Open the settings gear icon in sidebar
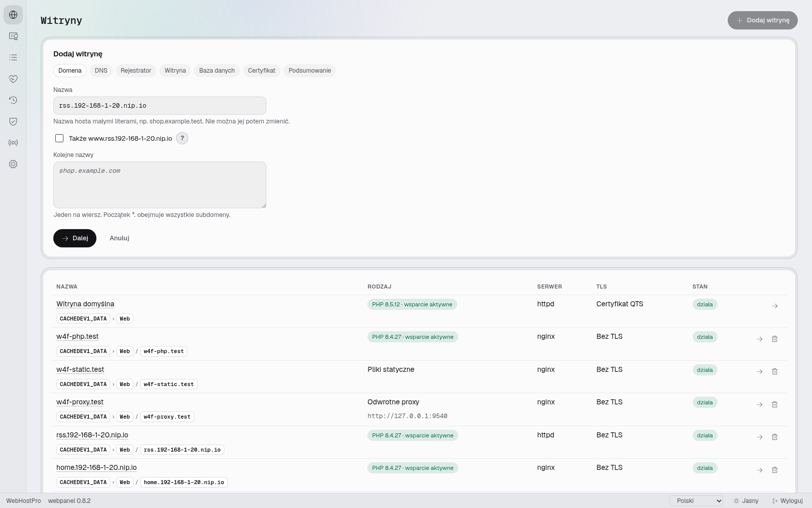This screenshot has width=812, height=508. 13,164
